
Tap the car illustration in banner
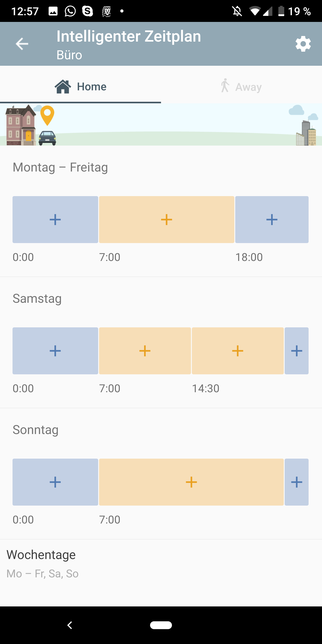(x=47, y=138)
